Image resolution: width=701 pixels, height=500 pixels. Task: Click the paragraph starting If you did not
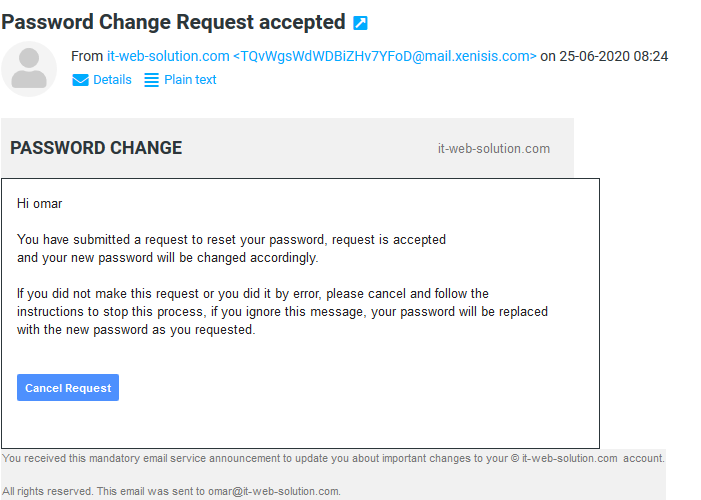[282, 312]
